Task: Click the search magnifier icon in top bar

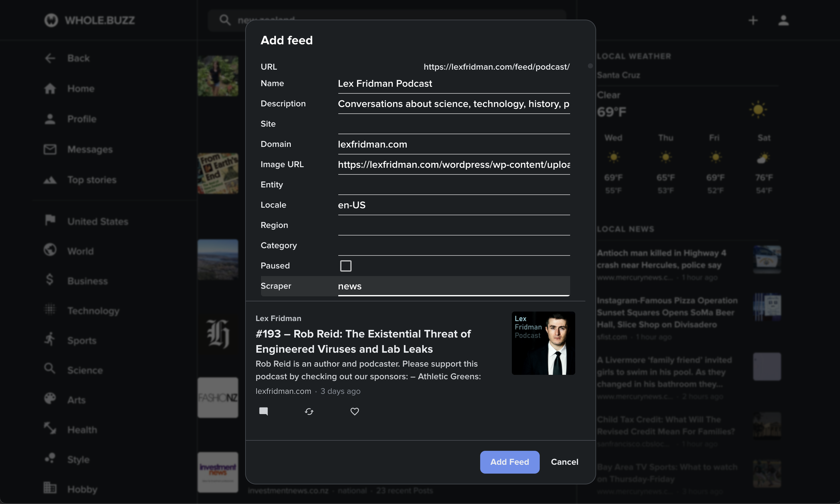Action: pos(225,20)
